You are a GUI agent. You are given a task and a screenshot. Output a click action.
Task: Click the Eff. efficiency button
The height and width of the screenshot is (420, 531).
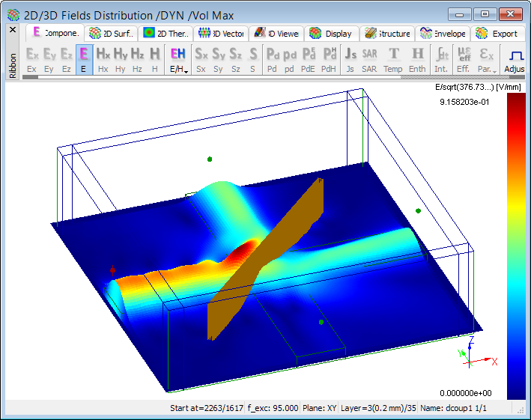pyautogui.click(x=464, y=59)
